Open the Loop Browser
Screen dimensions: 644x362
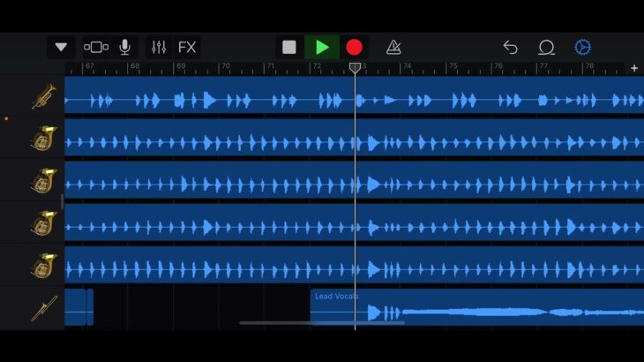pos(546,48)
